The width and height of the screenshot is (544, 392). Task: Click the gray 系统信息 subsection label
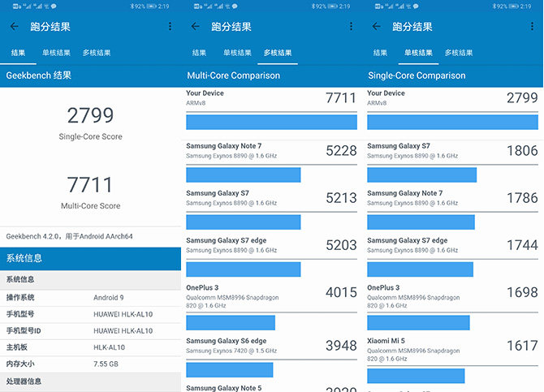(20, 280)
